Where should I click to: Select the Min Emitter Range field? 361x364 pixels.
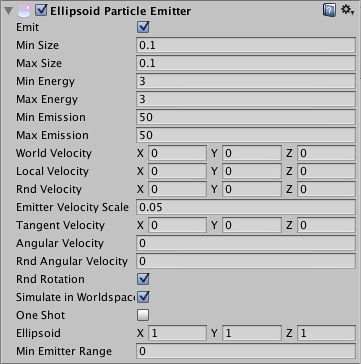pos(246,351)
